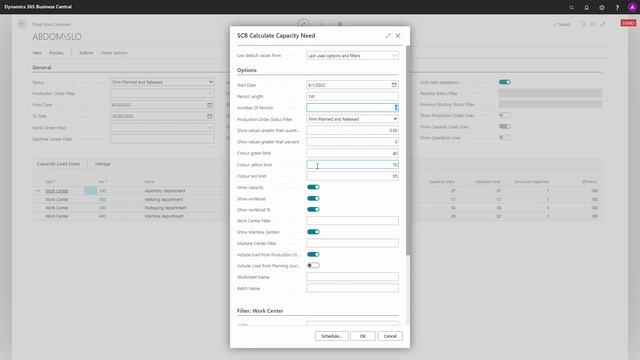Toggle Show Operation Lines in the background page
This screenshot has width=640, height=360.
[x=504, y=138]
